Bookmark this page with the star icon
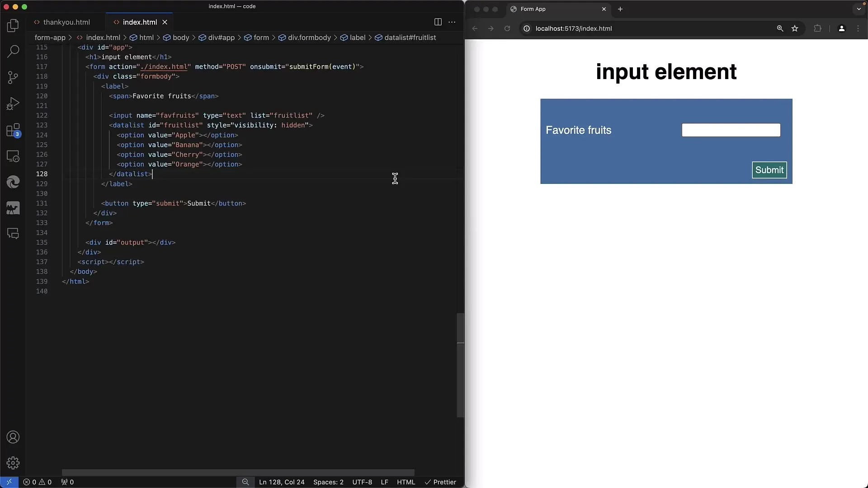 pos(795,28)
